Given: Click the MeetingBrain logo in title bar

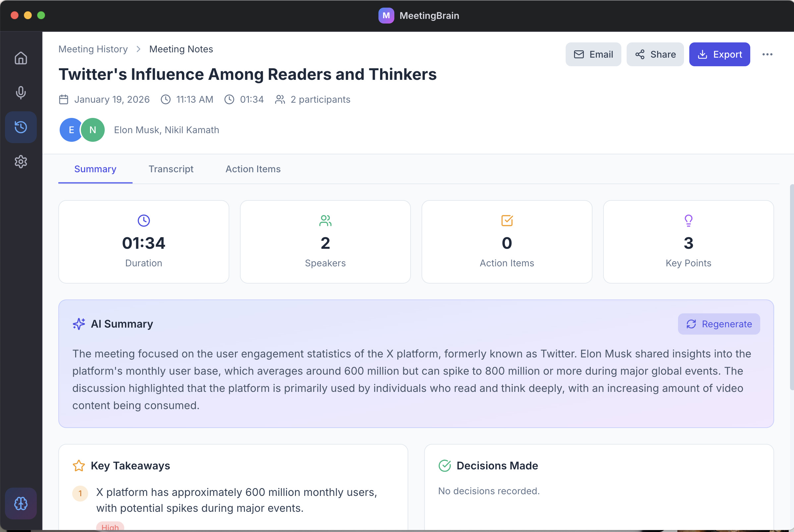Looking at the screenshot, I should click(386, 16).
